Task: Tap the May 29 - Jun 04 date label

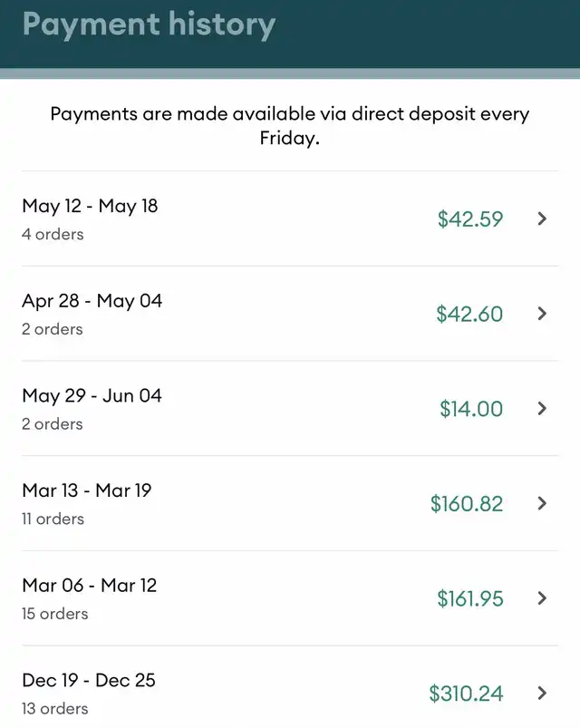Action: click(x=92, y=395)
